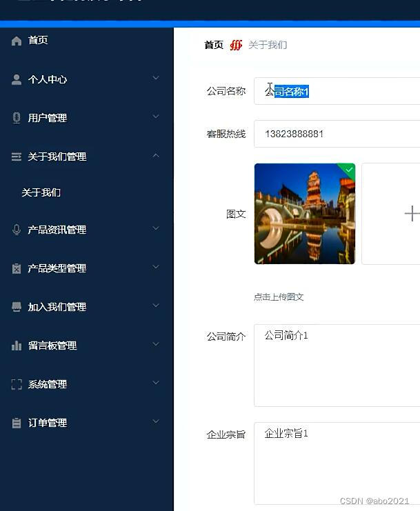Expand the 留言板管理 chevron
Screen dimensions: 420x511
[x=156, y=344]
